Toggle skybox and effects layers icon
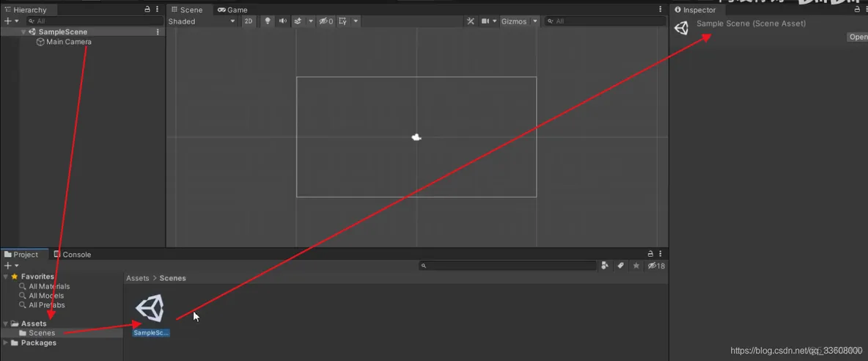The width and height of the screenshot is (868, 361). 298,21
